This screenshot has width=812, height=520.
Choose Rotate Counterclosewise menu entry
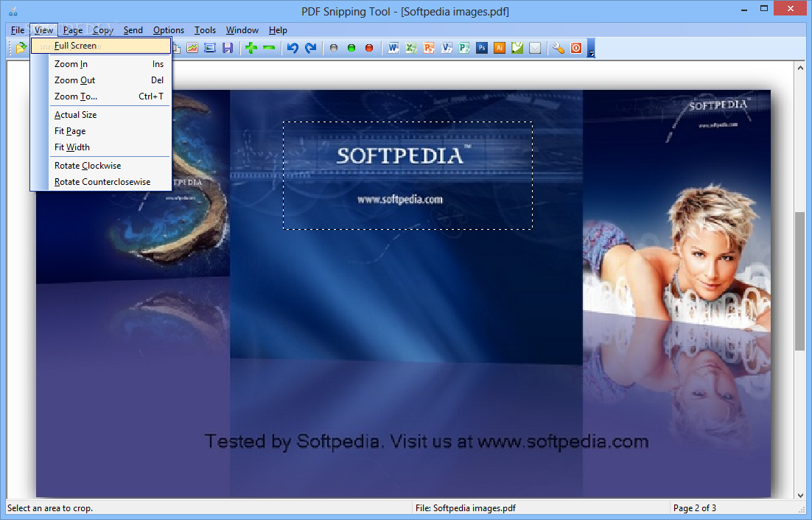101,182
